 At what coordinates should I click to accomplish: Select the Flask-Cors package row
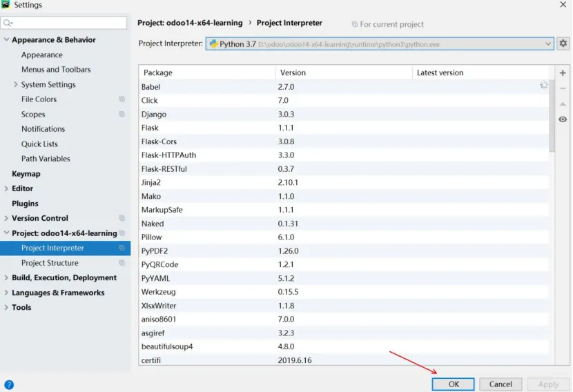pyautogui.click(x=344, y=141)
